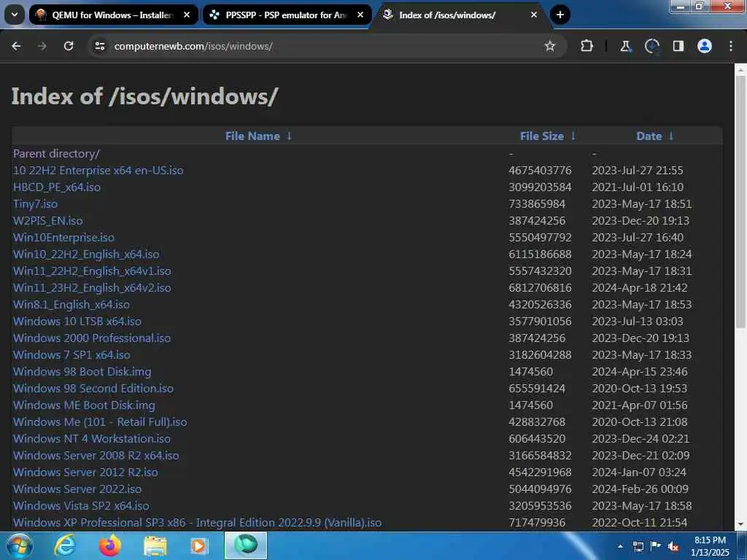Open the media player taskbar icon
The image size is (747, 560).
(x=199, y=545)
